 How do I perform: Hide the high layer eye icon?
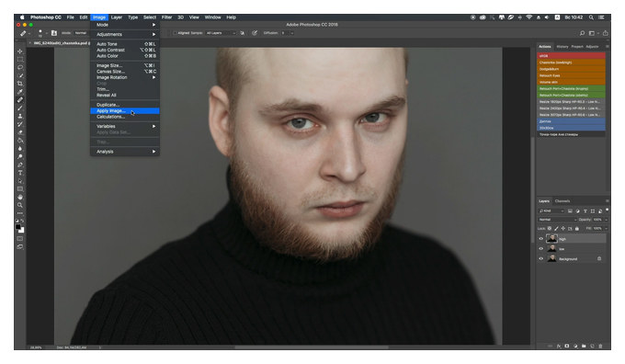pyautogui.click(x=540, y=239)
